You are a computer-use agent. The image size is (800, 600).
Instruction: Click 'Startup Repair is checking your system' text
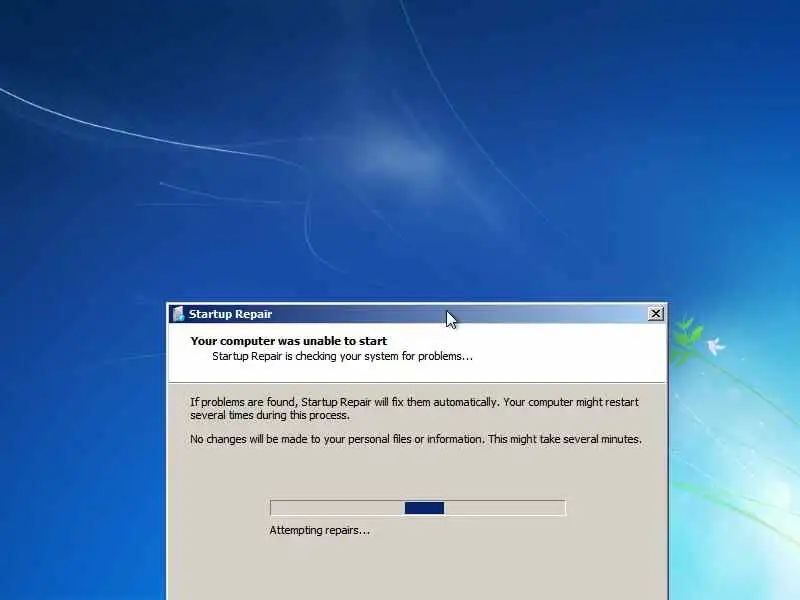[x=342, y=356]
